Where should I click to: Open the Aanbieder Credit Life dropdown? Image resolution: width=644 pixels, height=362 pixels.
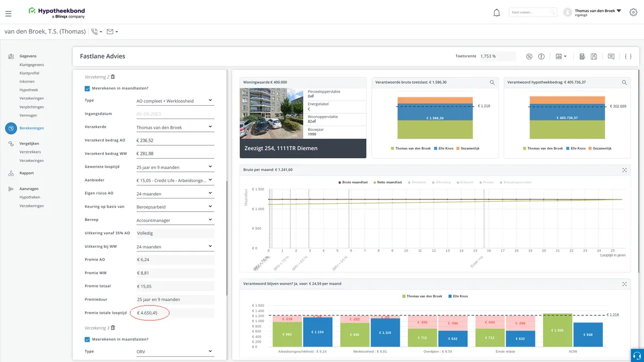click(174, 181)
